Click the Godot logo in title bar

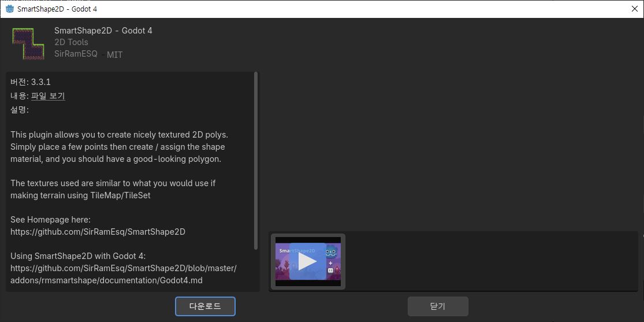[x=9, y=9]
